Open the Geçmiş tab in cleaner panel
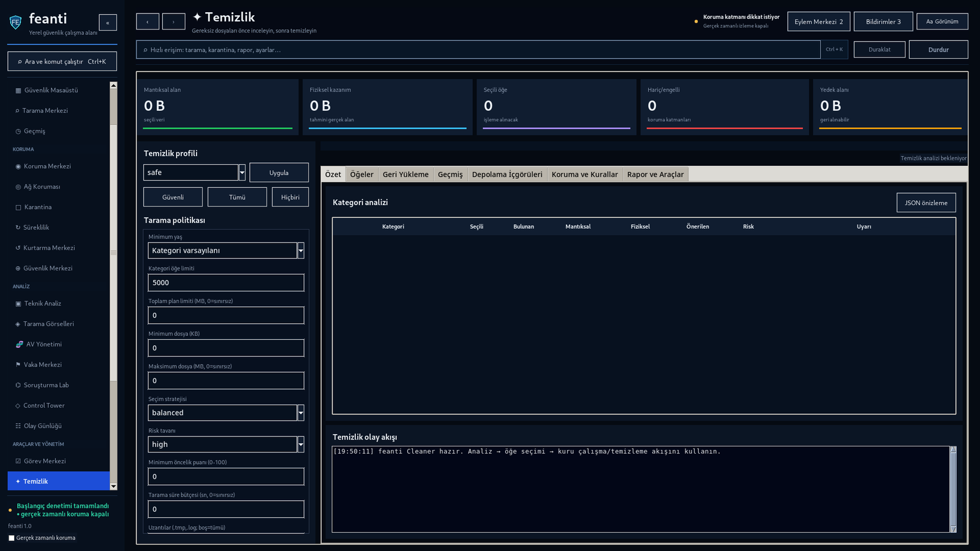980x551 pixels. coord(450,174)
